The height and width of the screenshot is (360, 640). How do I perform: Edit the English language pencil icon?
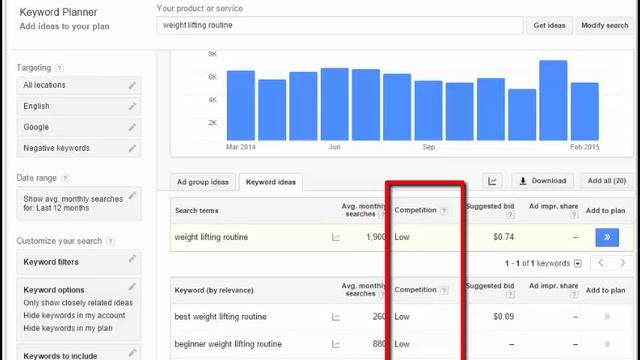click(132, 106)
